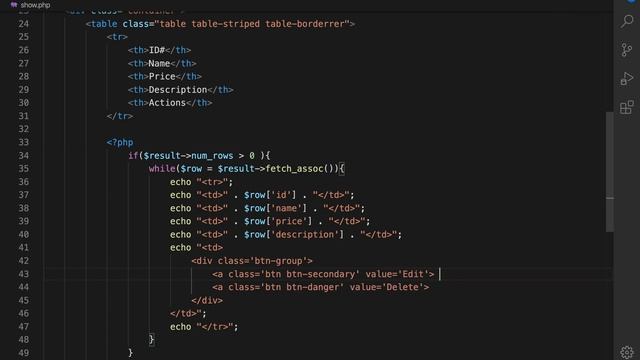Place cursor on ID# table header
Image resolution: width=640 pixels, height=360 pixels.
(x=157, y=50)
